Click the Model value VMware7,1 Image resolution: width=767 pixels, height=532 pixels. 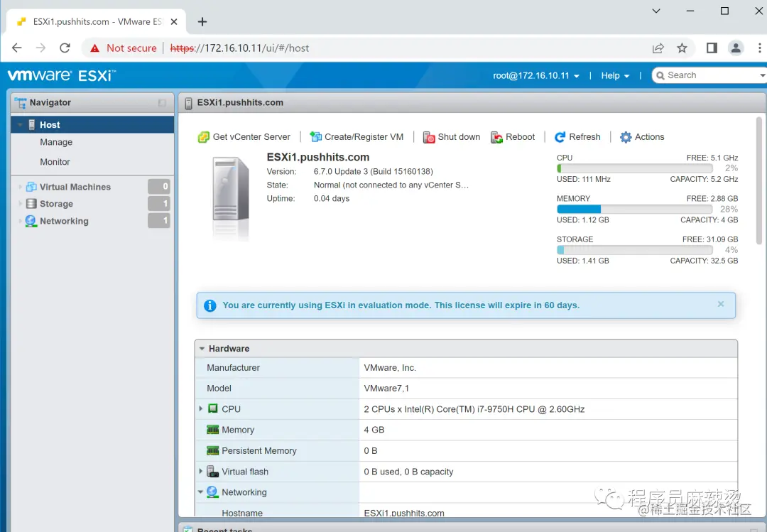click(x=386, y=388)
